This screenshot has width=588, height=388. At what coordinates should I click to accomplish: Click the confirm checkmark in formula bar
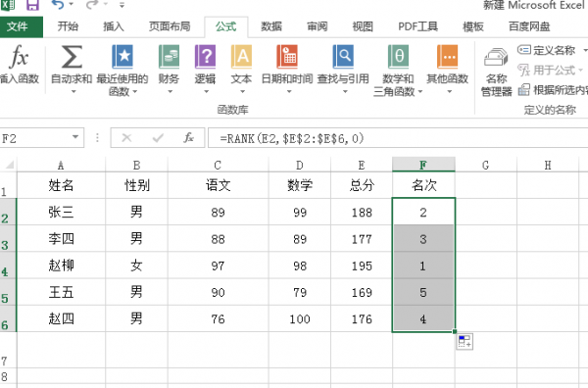tap(158, 138)
